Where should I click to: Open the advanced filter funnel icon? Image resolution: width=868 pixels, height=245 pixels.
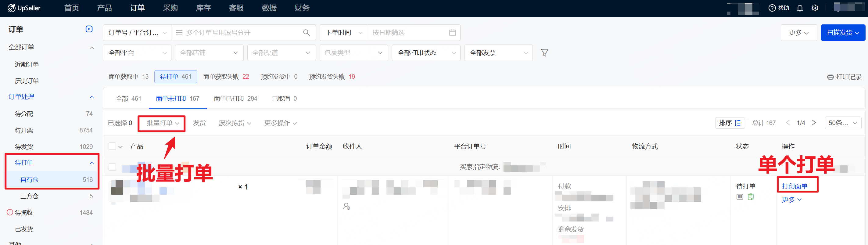pyautogui.click(x=544, y=53)
